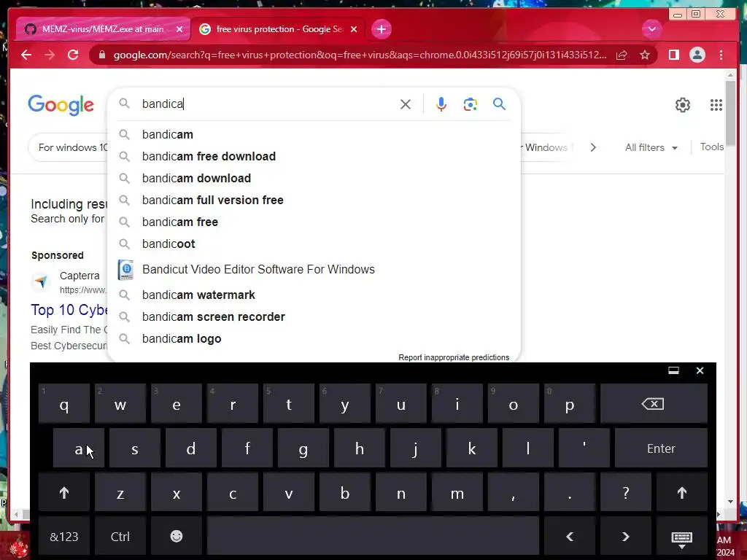Close the MEMZ-virus GitHub tab
Screen dimensions: 747x560
tap(179, 29)
